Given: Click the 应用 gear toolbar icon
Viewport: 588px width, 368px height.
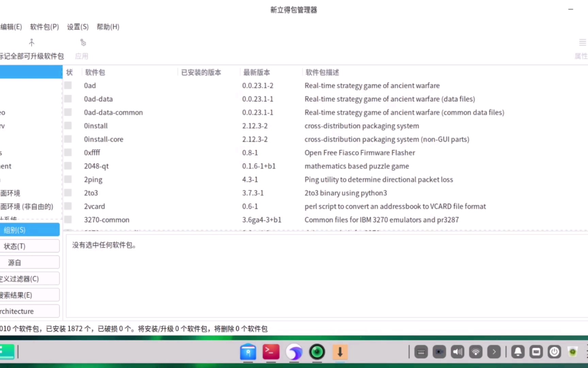Looking at the screenshot, I should click(82, 48).
